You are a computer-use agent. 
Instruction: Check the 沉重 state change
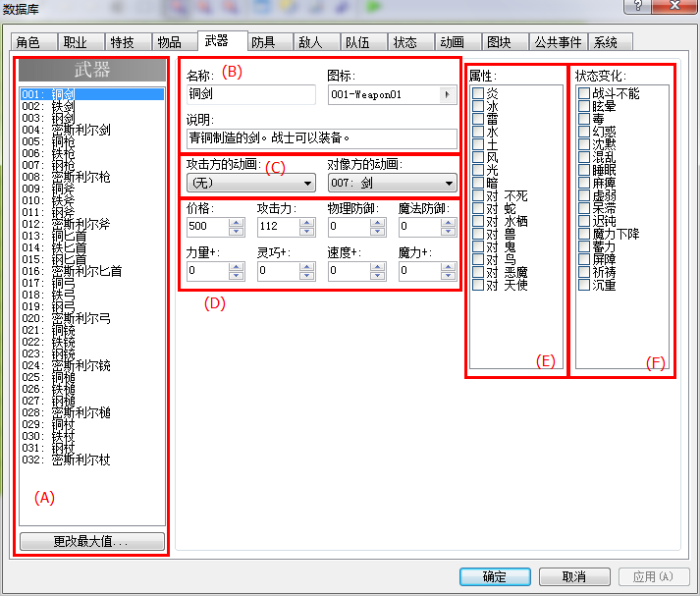click(x=584, y=285)
